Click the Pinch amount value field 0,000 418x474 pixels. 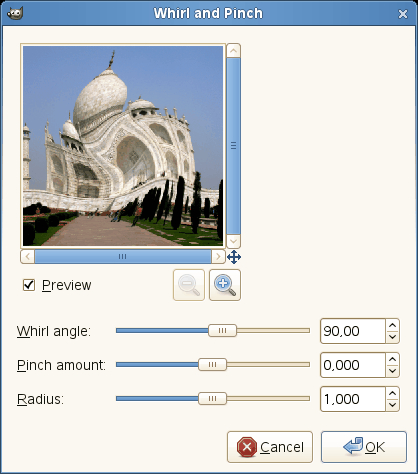353,365
